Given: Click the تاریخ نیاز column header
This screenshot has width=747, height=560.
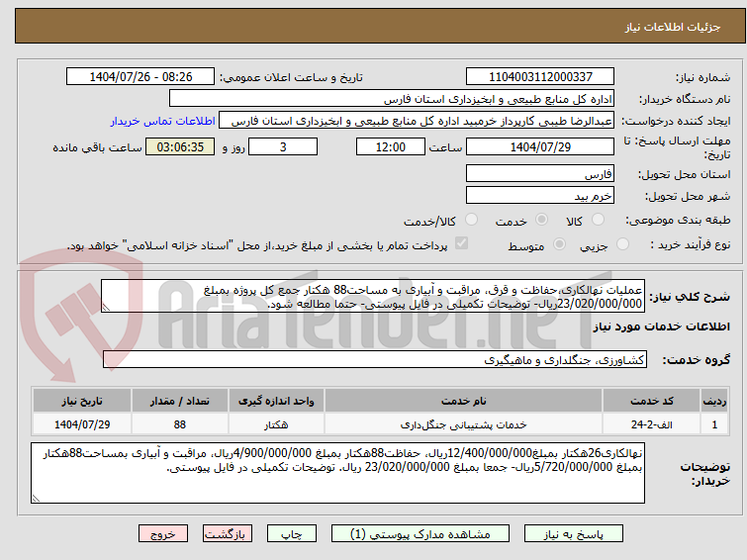Looking at the screenshot, I should (82, 401).
